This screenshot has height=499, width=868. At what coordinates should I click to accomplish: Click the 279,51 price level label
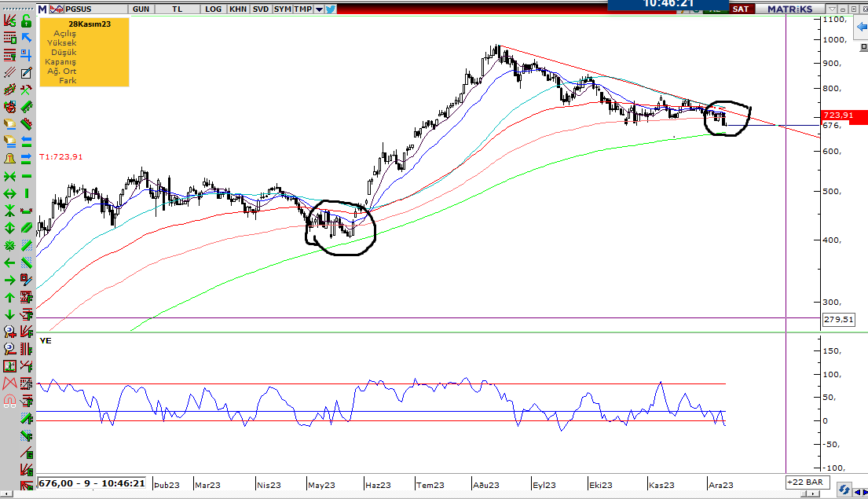click(839, 319)
